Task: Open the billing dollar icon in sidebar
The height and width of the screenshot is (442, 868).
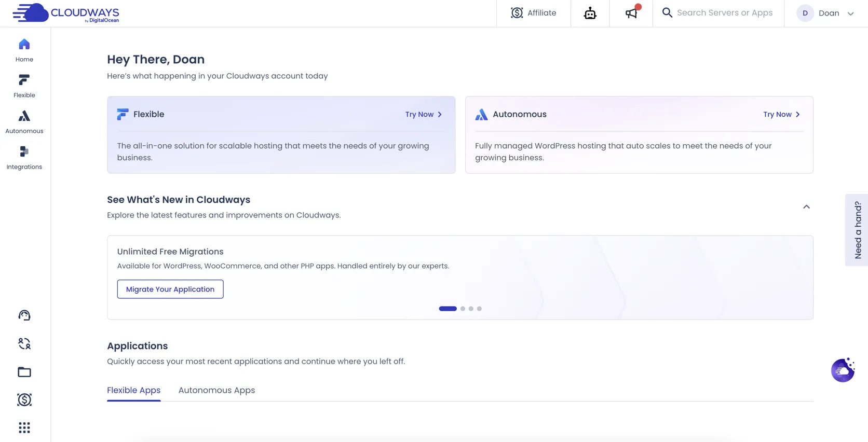Action: (24, 399)
